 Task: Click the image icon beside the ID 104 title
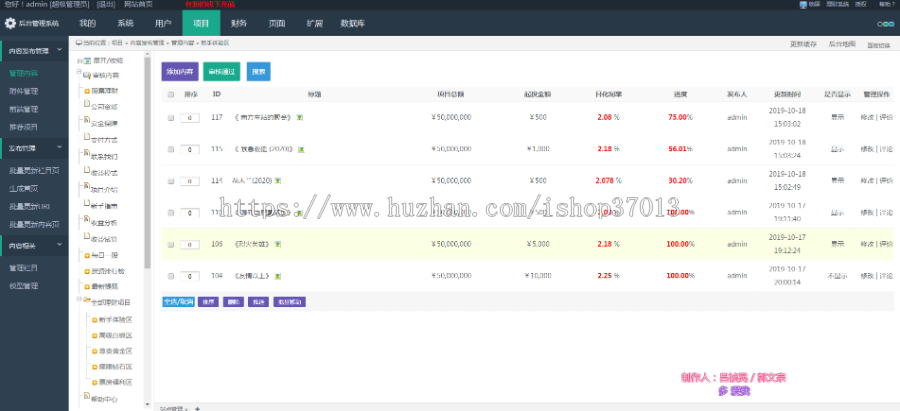(x=277, y=276)
